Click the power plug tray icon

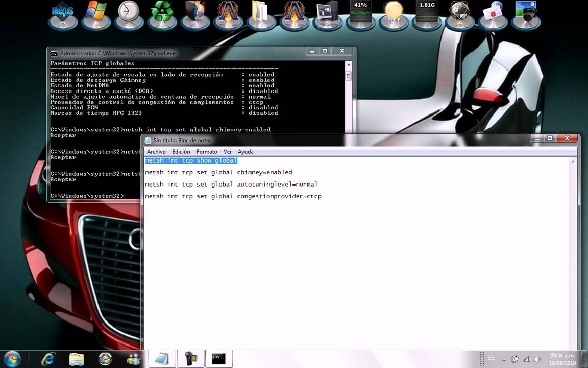(515, 359)
